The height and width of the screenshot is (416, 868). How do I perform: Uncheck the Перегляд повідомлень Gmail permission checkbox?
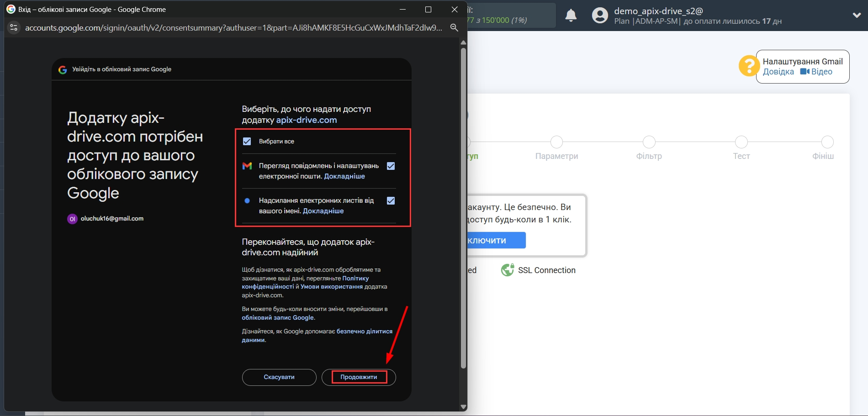point(391,166)
